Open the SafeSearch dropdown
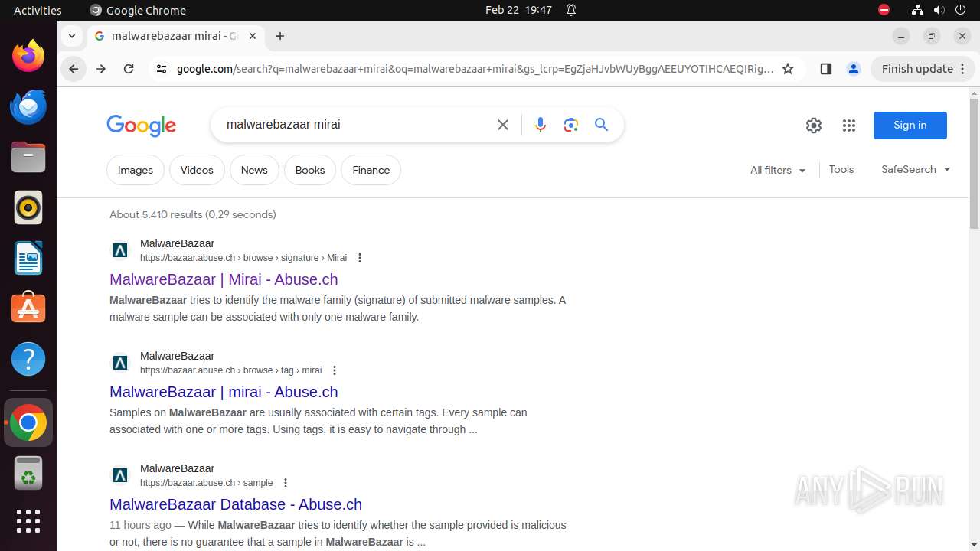980x551 pixels. tap(916, 169)
